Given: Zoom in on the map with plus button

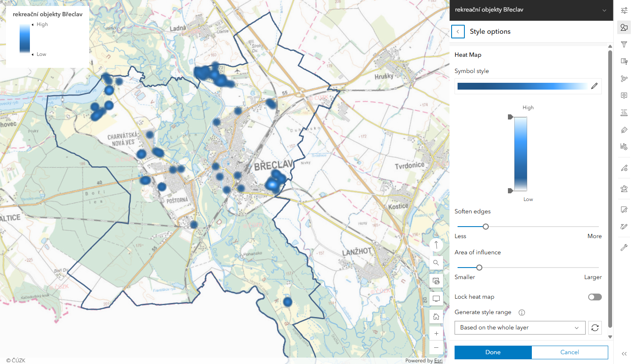Looking at the screenshot, I should [x=436, y=333].
